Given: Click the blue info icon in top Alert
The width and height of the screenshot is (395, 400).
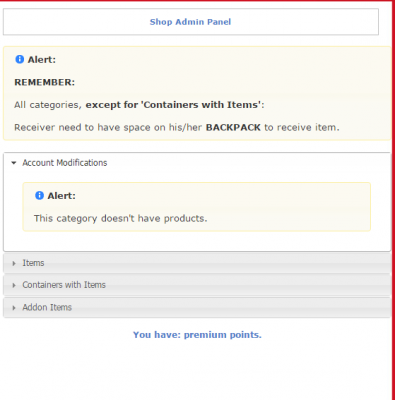Looking at the screenshot, I should click(x=20, y=59).
